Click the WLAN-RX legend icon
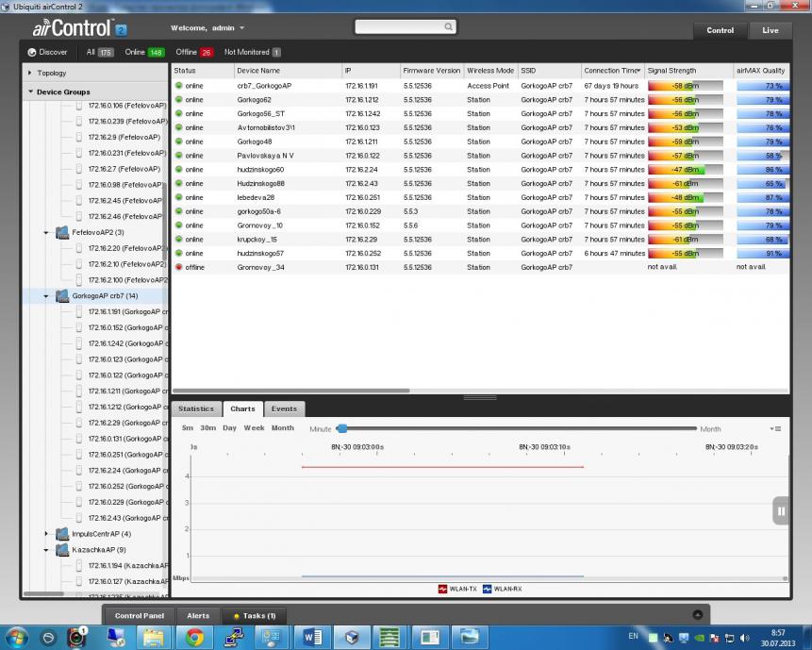 [487, 589]
